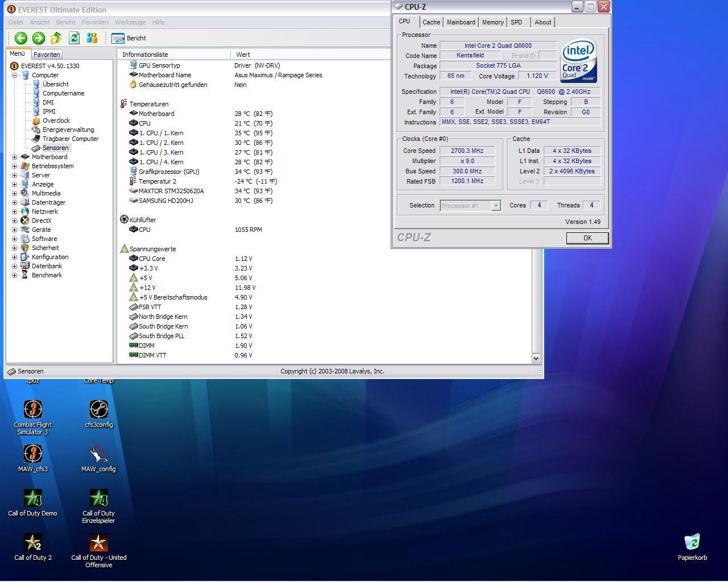Open the Hilfe menu
Screen dimensions: 728x582
tap(158, 22)
